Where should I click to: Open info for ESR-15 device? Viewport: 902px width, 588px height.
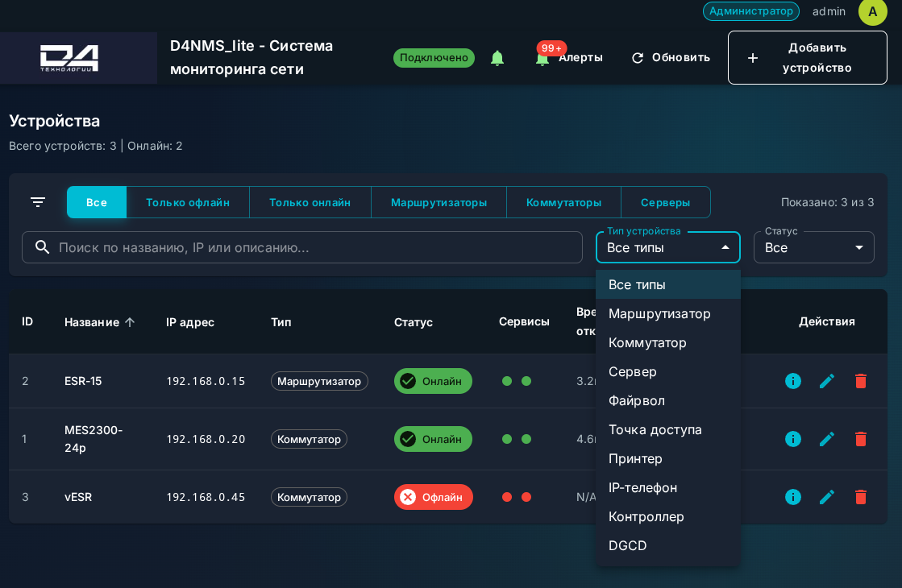(x=792, y=381)
